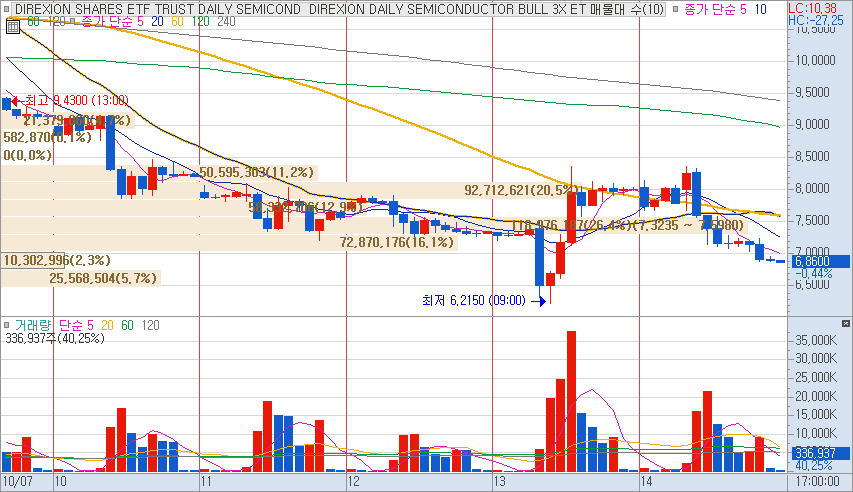Viewport: 853px width, 492px height.
Task: Click the 336,937주(40.25%) volume readout
Action: (55, 339)
